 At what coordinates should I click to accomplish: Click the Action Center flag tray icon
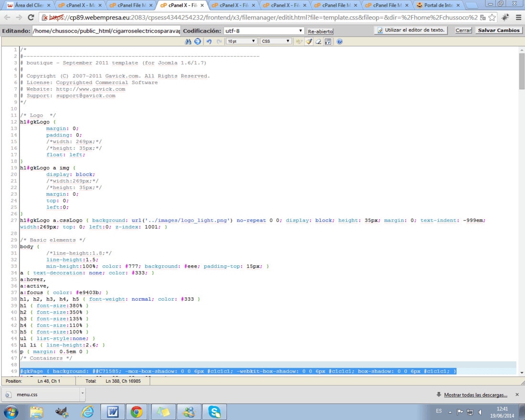click(x=460, y=412)
